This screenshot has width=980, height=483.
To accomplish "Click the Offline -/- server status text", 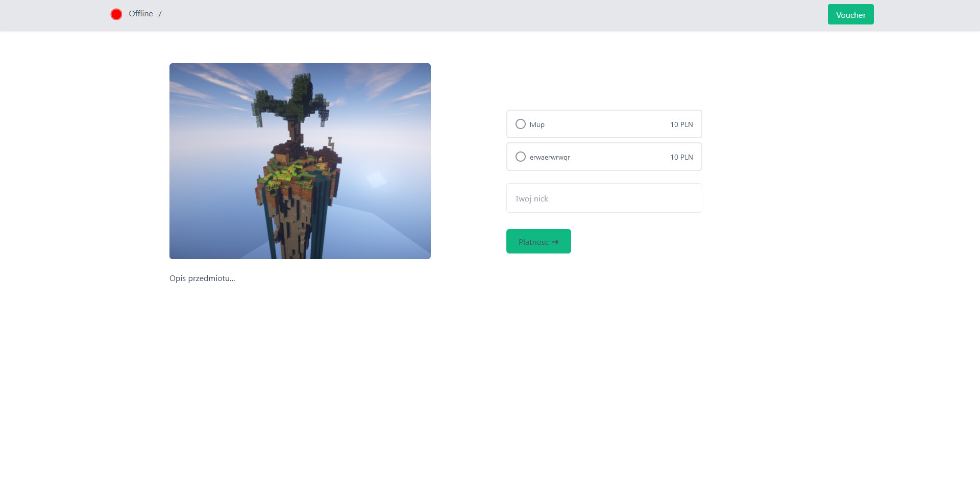I will [146, 14].
